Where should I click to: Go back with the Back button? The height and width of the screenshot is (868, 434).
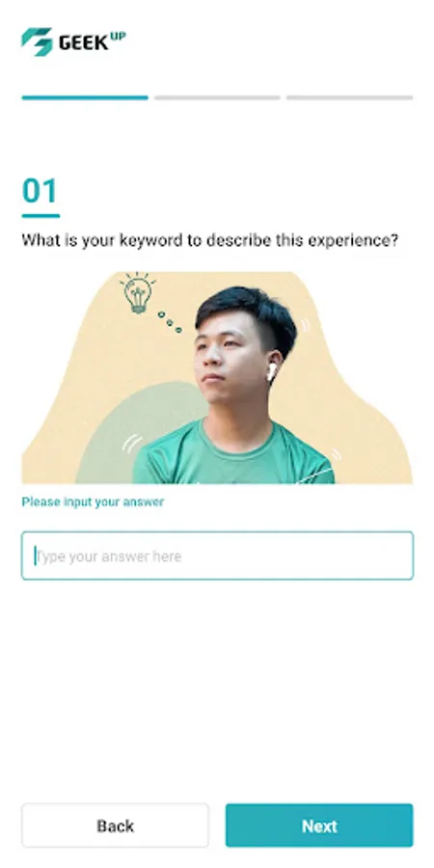pyautogui.click(x=115, y=826)
